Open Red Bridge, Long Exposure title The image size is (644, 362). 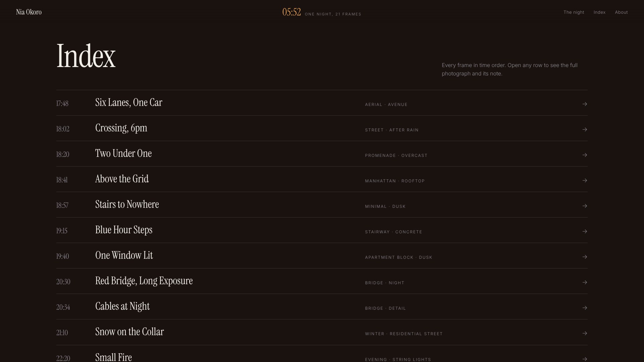[144, 281]
